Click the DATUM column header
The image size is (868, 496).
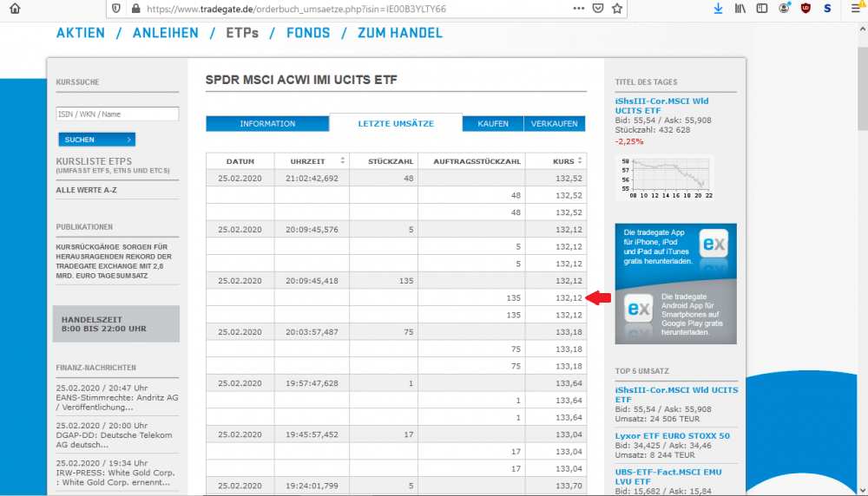coord(240,161)
